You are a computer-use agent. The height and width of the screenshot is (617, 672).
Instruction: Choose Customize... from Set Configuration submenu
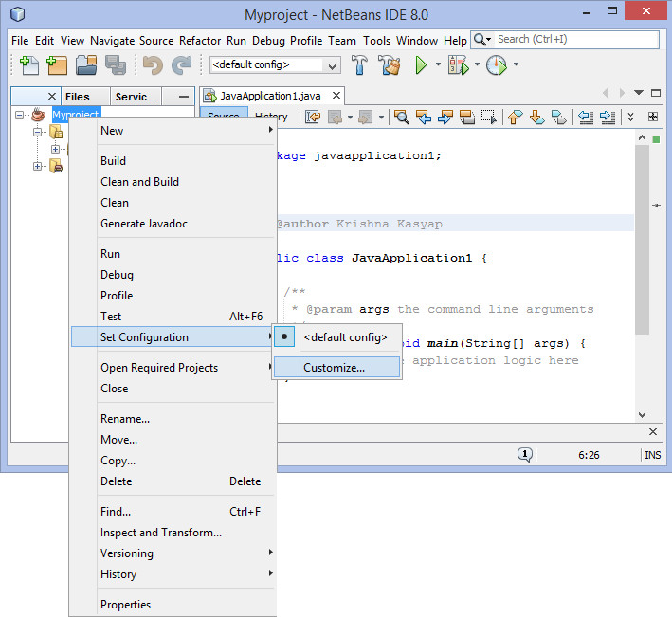coord(334,368)
